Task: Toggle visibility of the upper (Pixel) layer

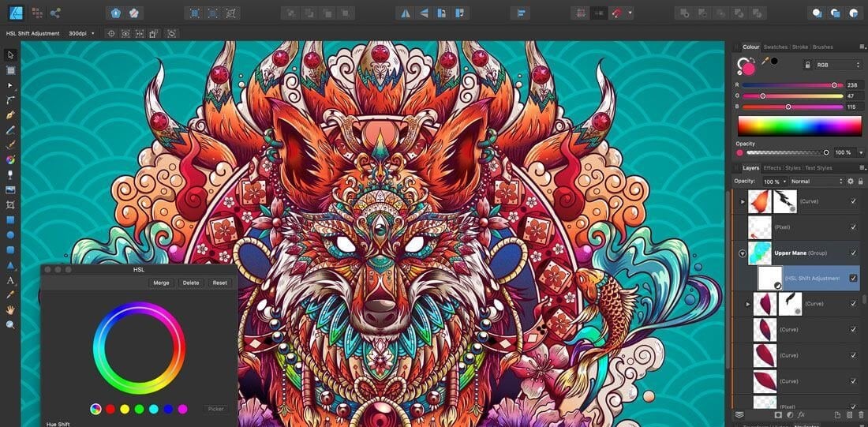Action: click(853, 227)
